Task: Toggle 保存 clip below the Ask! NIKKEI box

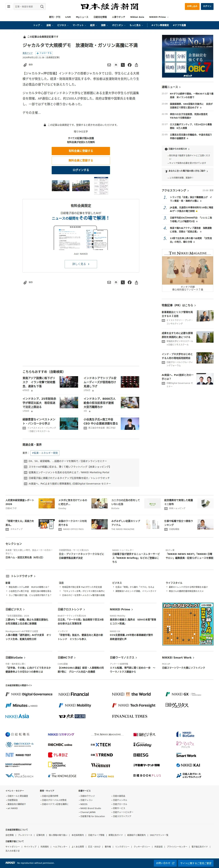Action: pyautogui.click(x=28, y=282)
